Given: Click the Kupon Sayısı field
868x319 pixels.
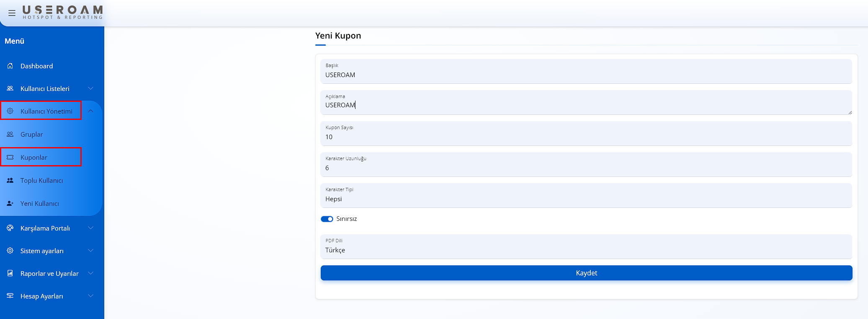Looking at the screenshot, I should coord(586,137).
